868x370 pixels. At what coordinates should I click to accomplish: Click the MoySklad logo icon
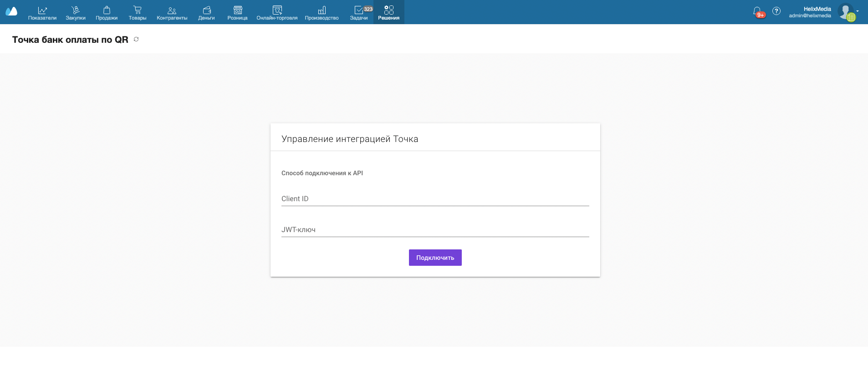11,11
